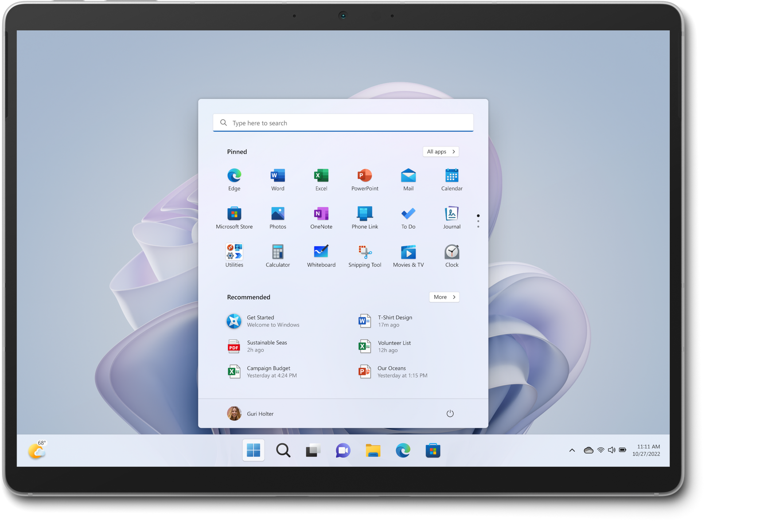Launch the Calculator app
The image size is (784, 532).
(x=277, y=256)
